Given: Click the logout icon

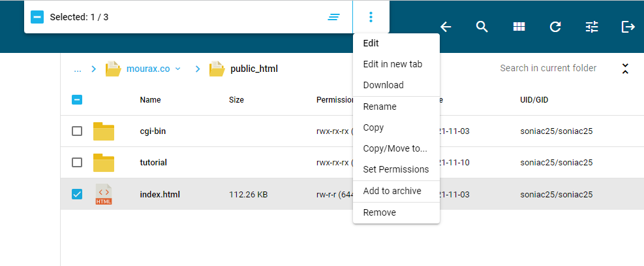Looking at the screenshot, I should point(628,27).
